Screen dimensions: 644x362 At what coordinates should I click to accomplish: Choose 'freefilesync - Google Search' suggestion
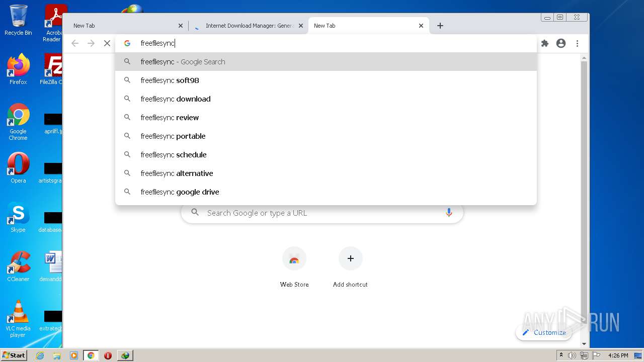(x=326, y=62)
